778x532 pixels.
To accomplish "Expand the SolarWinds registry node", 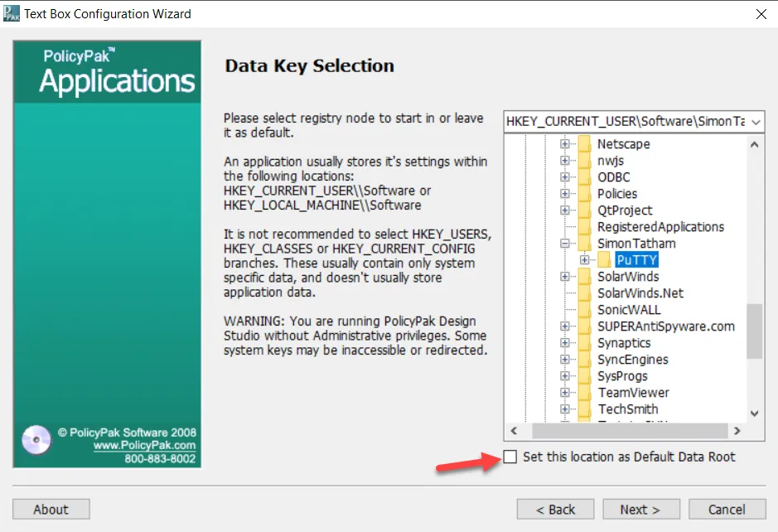I will click(x=564, y=277).
